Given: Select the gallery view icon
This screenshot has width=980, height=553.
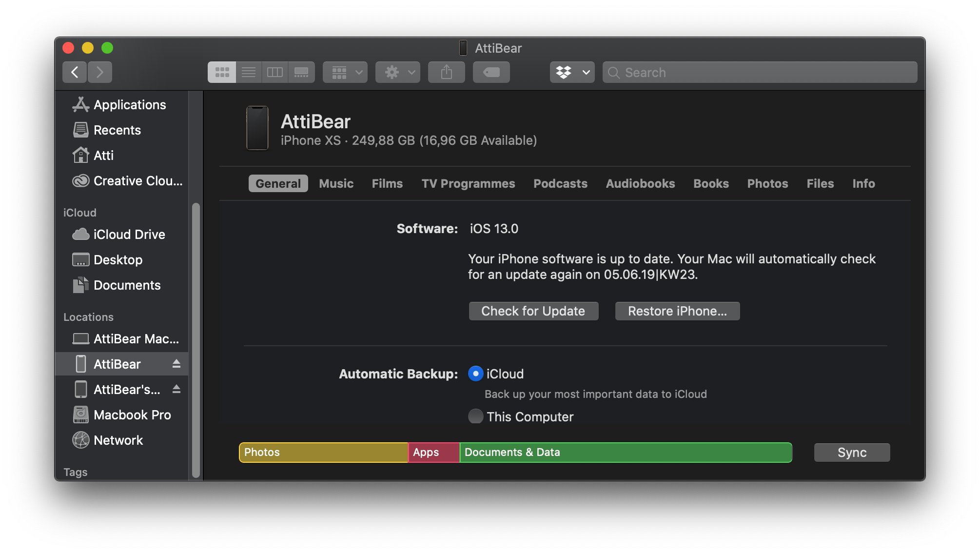Looking at the screenshot, I should pos(301,72).
